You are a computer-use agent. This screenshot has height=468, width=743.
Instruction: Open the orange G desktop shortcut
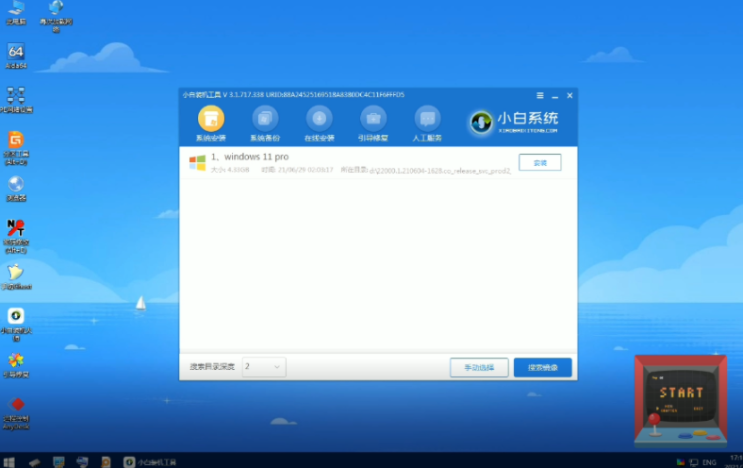pos(16,139)
